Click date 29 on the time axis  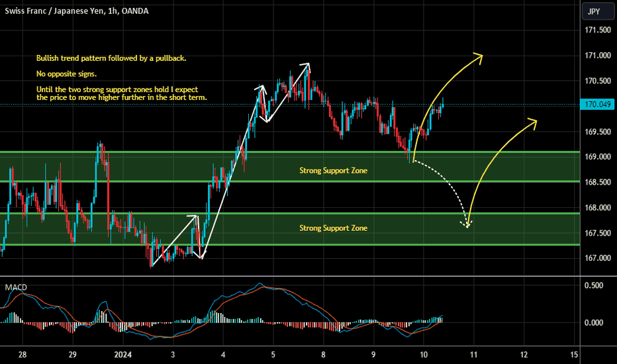click(x=72, y=355)
